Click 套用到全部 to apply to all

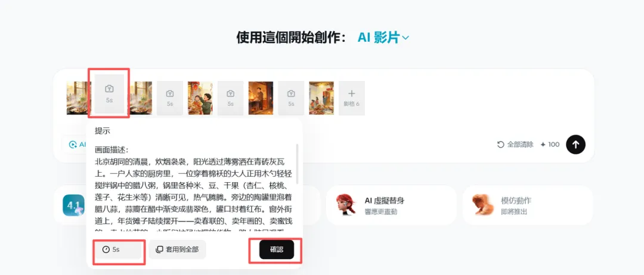[x=178, y=249]
